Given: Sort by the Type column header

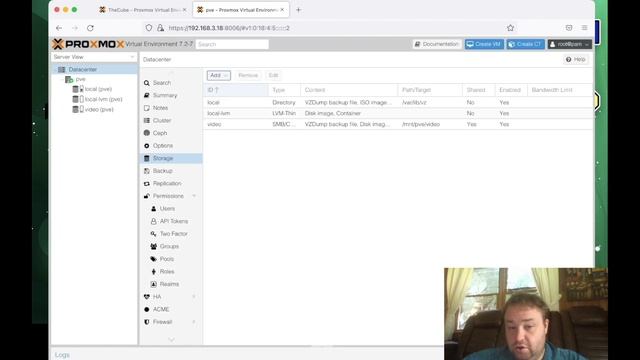Looking at the screenshot, I should pos(284,90).
